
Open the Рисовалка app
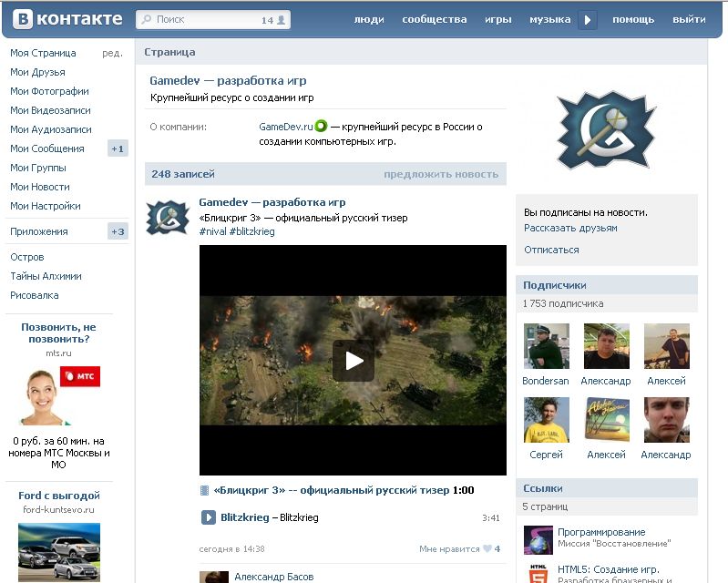[x=35, y=295]
